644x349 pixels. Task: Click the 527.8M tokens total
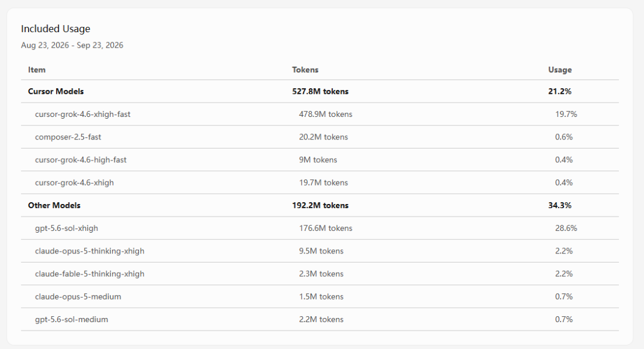(320, 91)
